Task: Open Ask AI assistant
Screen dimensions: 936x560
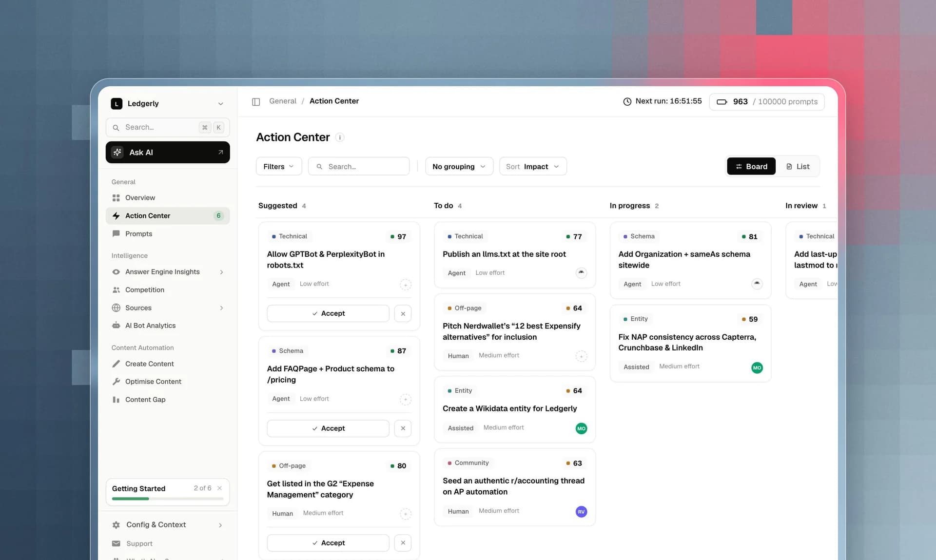Action: [x=168, y=153]
